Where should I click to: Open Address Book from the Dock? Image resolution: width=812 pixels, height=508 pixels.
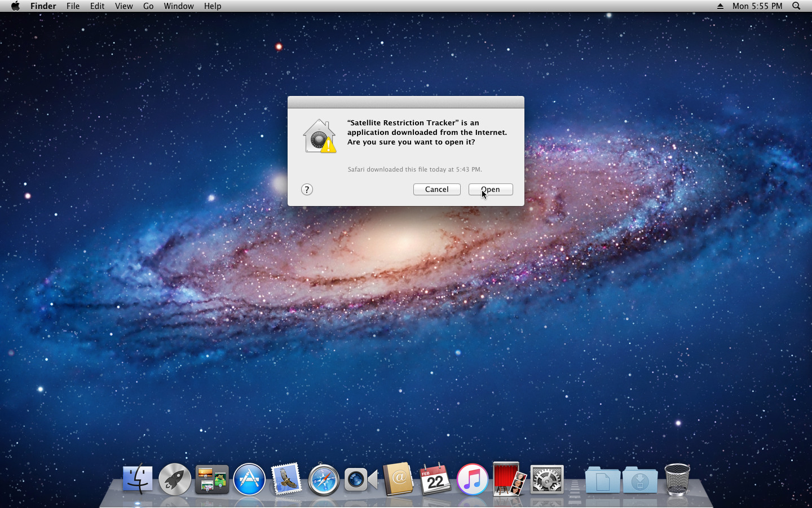coord(398,479)
